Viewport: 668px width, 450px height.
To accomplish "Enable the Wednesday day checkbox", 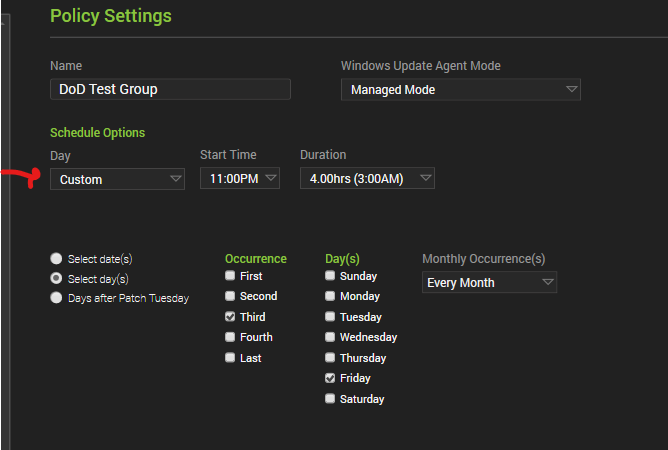I will [x=331, y=337].
